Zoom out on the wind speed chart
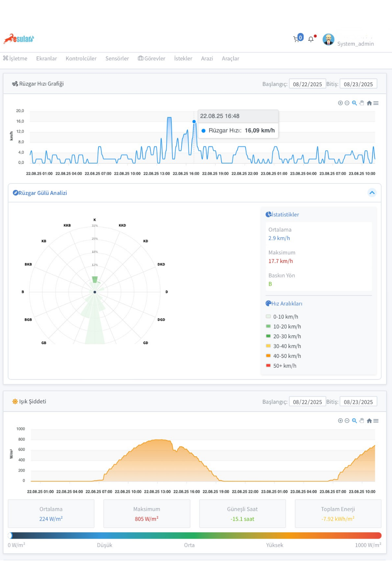The height and width of the screenshot is (588, 392). (347, 103)
